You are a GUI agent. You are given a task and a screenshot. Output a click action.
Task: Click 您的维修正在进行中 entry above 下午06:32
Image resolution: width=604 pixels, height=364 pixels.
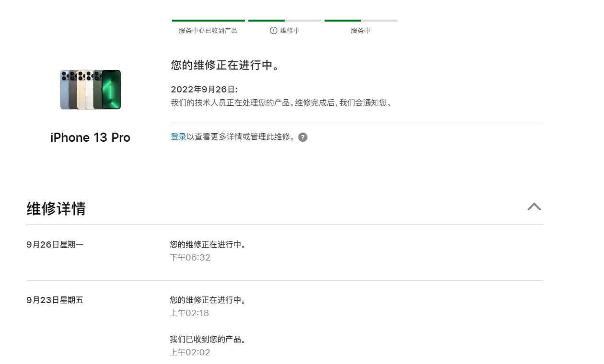tap(208, 245)
